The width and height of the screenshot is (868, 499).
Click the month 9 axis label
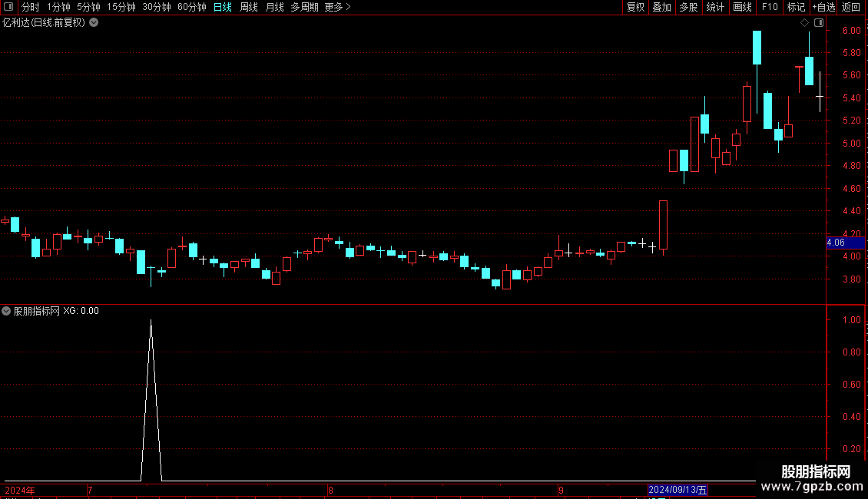(561, 490)
